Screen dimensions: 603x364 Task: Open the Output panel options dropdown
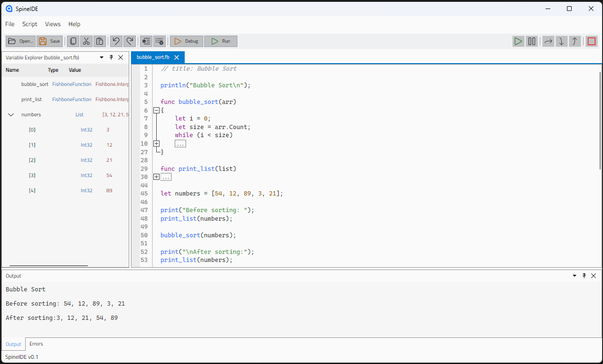575,276
